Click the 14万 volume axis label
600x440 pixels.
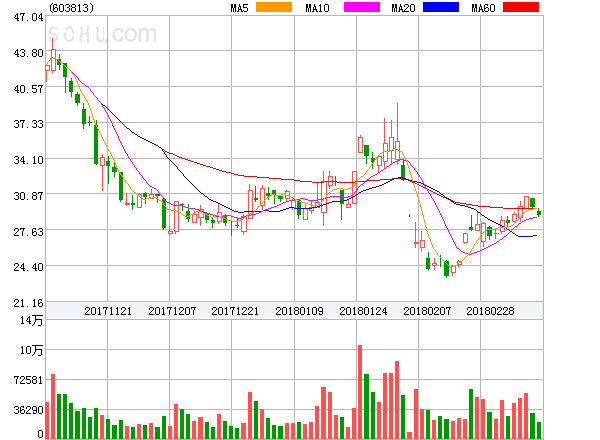(31, 320)
